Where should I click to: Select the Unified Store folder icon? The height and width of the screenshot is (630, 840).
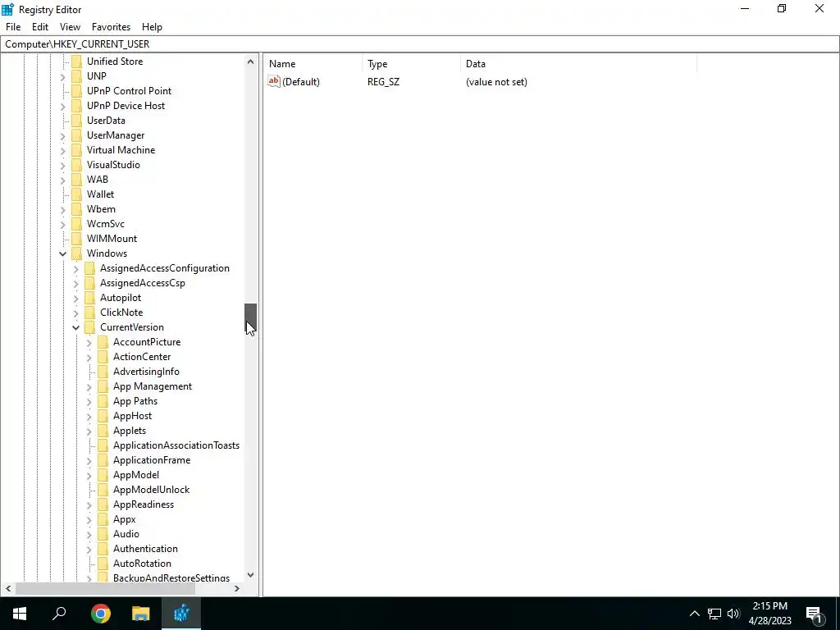(76, 61)
